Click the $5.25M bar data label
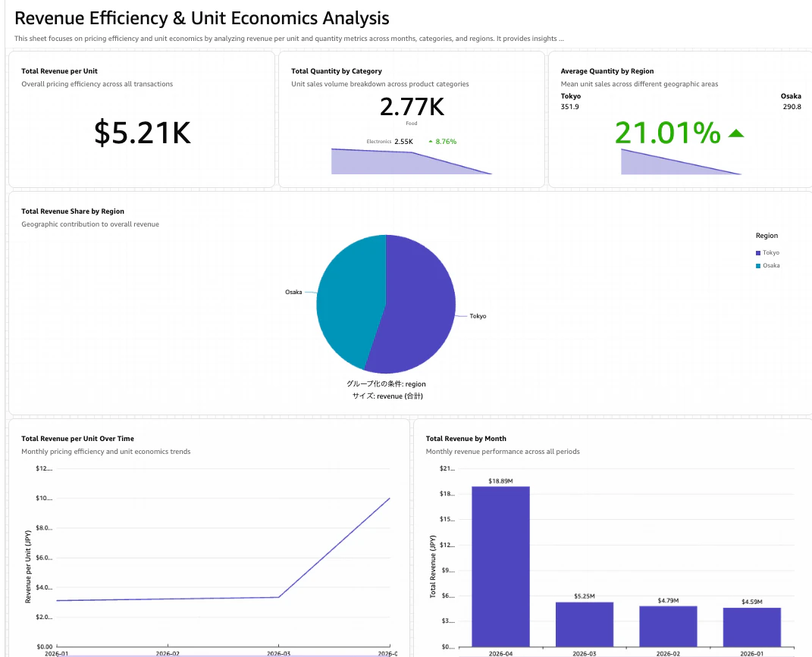 tap(584, 596)
